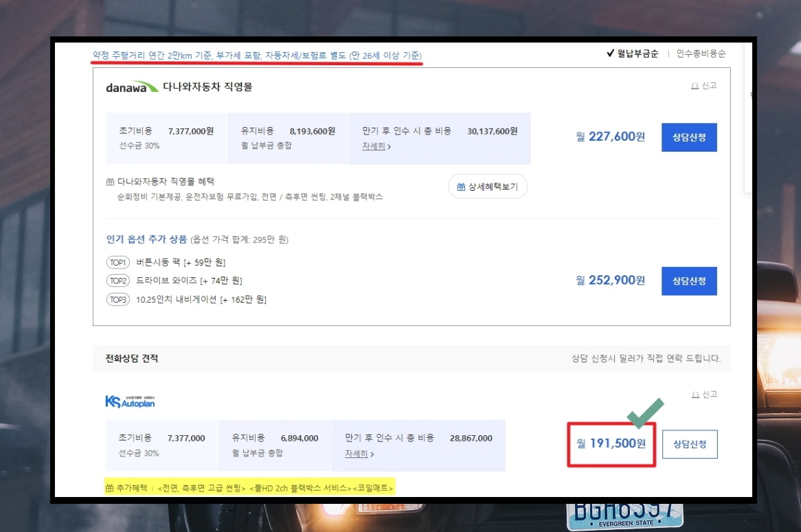The image size is (801, 532).
Task: Click the 인기 옵션 추가 상품 heading
Action: click(x=146, y=239)
